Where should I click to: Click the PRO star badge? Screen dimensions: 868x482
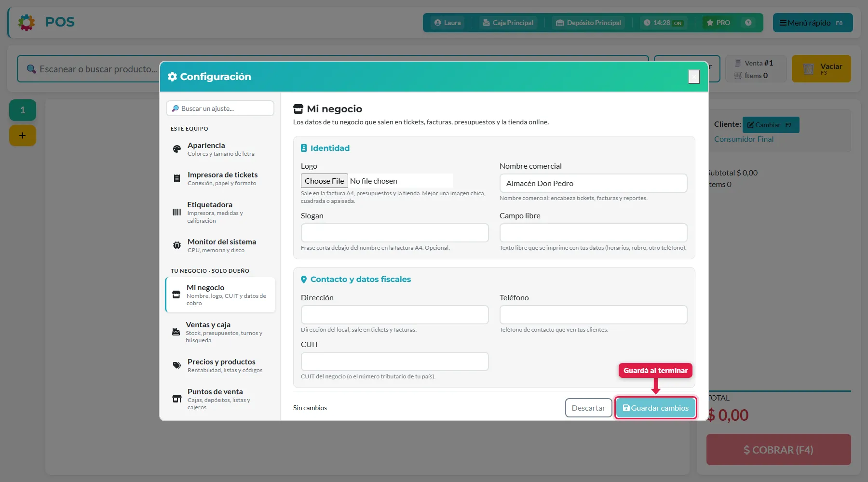tap(718, 23)
